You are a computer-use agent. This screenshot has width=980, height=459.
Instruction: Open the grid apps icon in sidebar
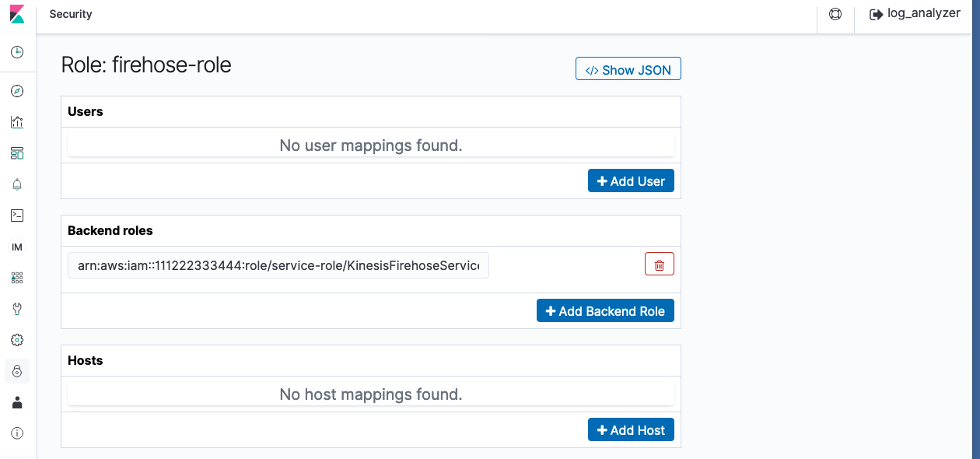point(17,278)
